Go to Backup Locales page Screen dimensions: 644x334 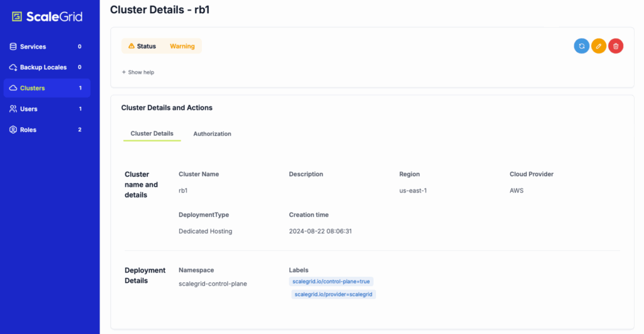(x=43, y=67)
